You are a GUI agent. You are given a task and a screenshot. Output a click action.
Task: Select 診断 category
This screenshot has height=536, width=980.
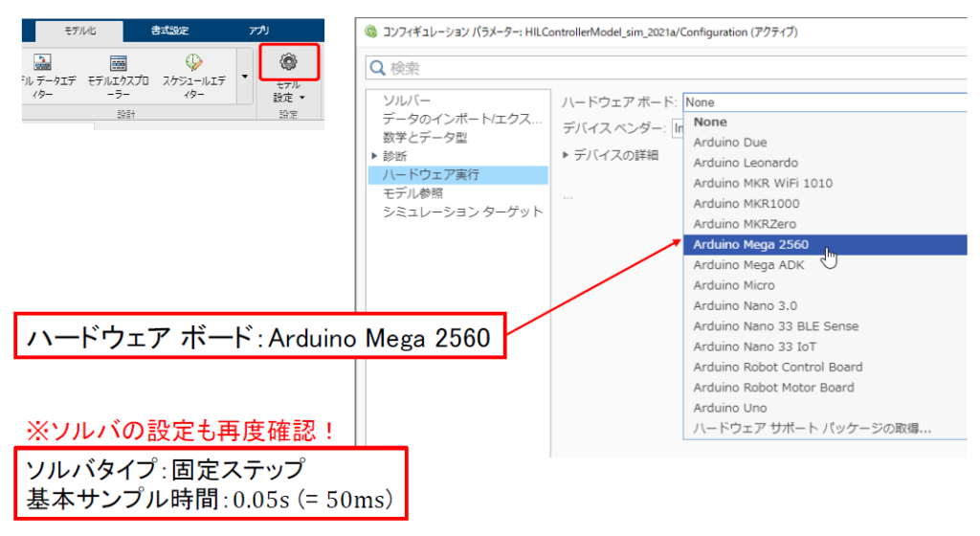[395, 156]
